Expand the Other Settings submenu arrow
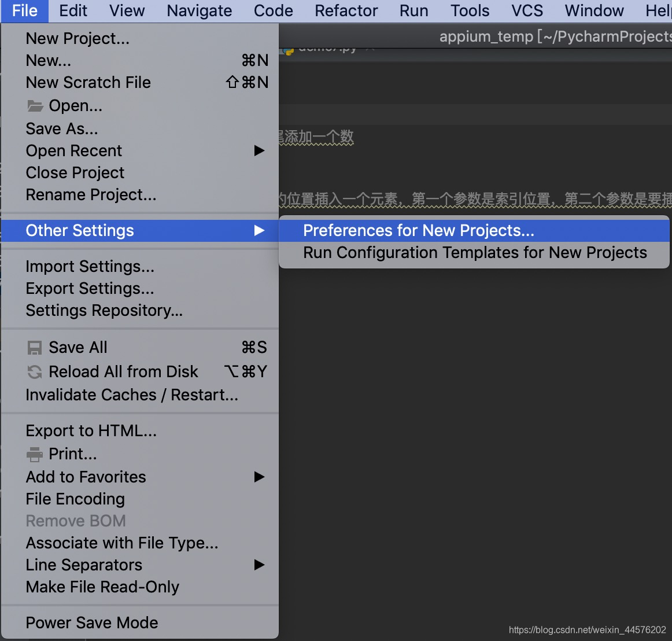Screen dimensions: 672x641 [259, 231]
